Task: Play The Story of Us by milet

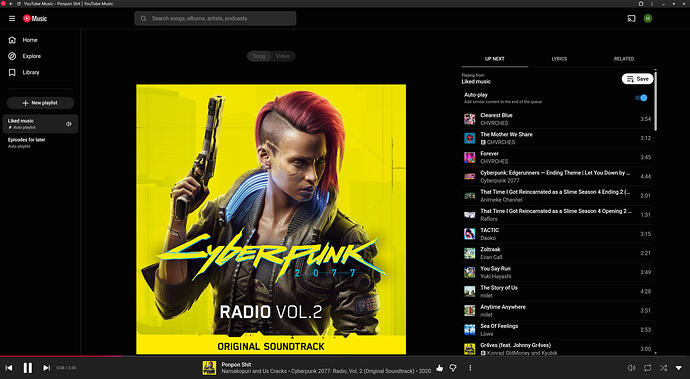Action: coord(558,291)
